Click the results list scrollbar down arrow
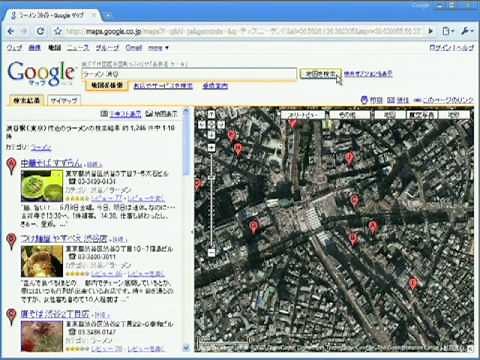 click(x=186, y=348)
